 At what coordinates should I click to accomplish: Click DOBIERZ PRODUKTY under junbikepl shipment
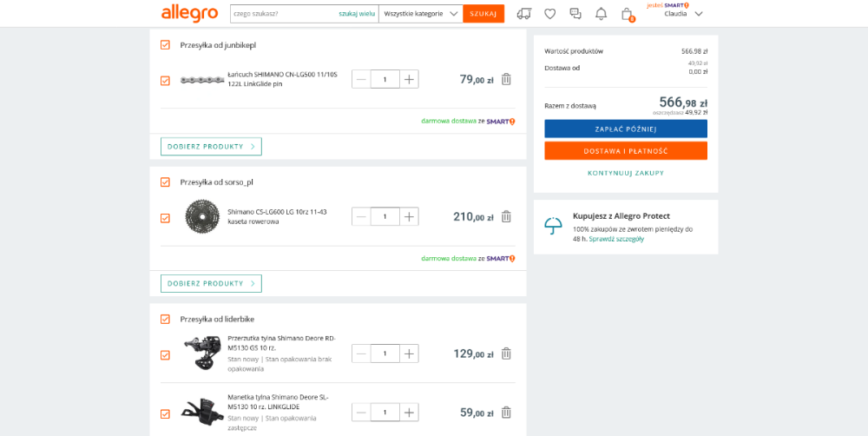[211, 146]
